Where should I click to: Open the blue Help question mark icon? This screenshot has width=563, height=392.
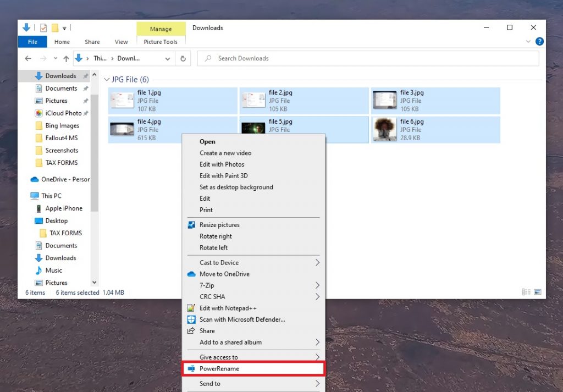point(539,41)
